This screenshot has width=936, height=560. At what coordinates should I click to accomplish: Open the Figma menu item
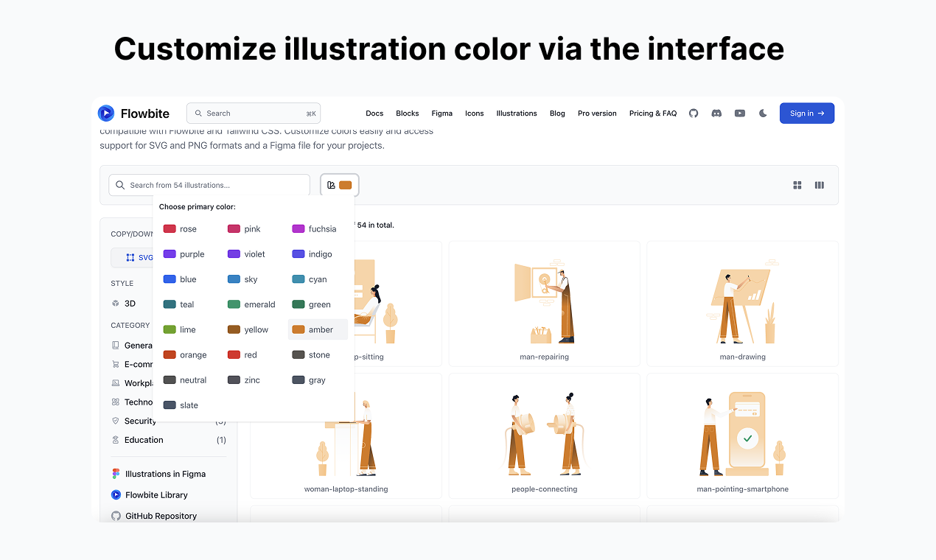tap(442, 113)
